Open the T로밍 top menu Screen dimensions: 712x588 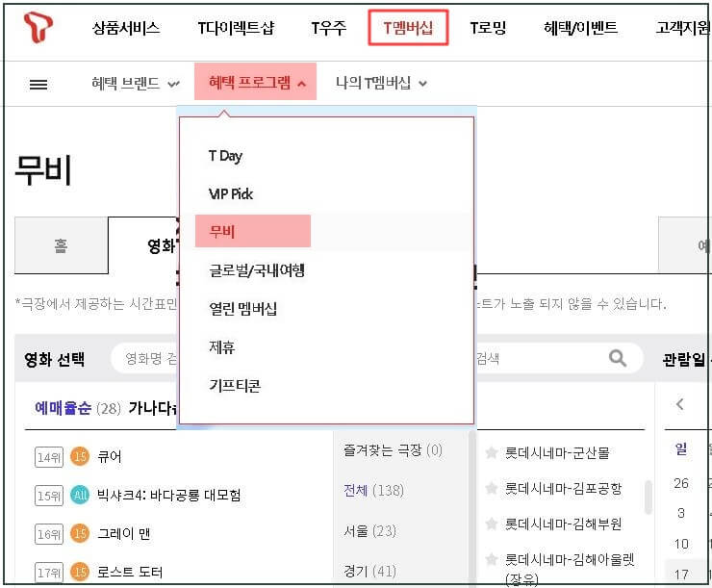(488, 28)
